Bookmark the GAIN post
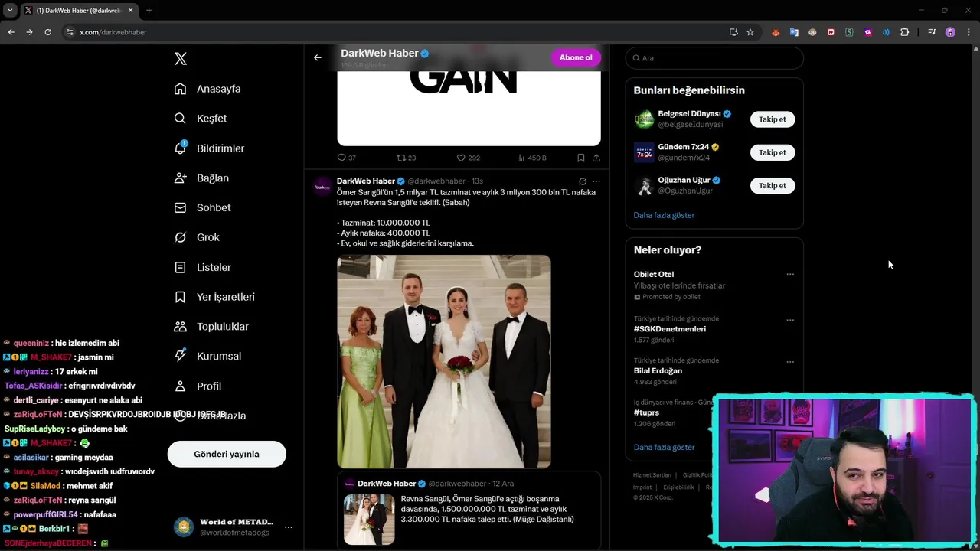Viewport: 980px width, 551px height. coord(581,158)
